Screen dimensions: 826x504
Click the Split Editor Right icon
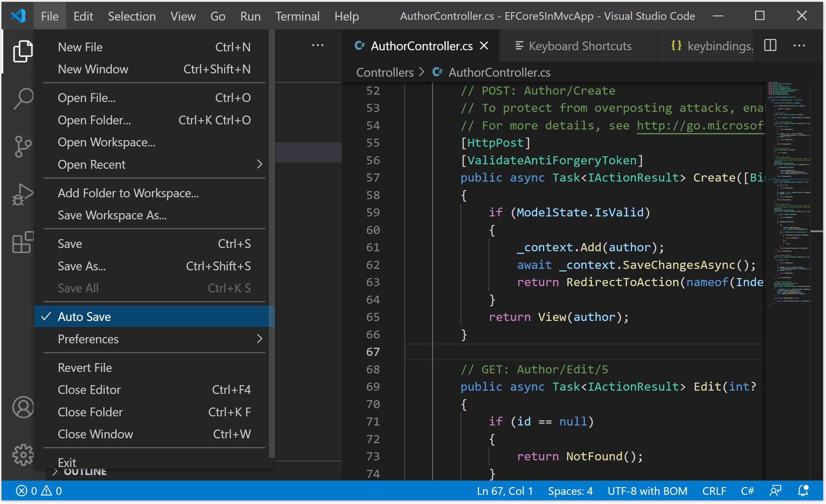770,45
